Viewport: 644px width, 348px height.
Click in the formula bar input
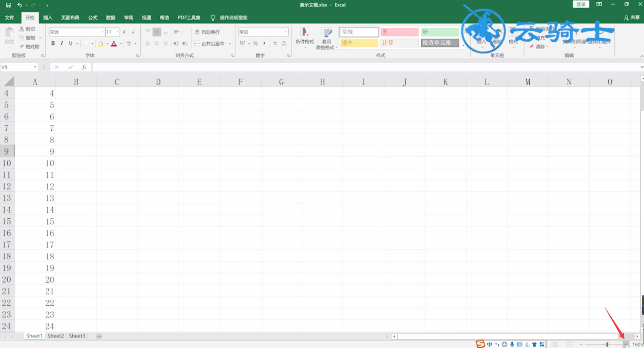click(366, 67)
